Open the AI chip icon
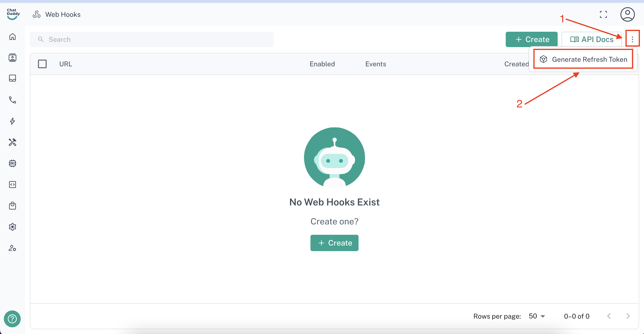The height and width of the screenshot is (334, 644). 13,163
